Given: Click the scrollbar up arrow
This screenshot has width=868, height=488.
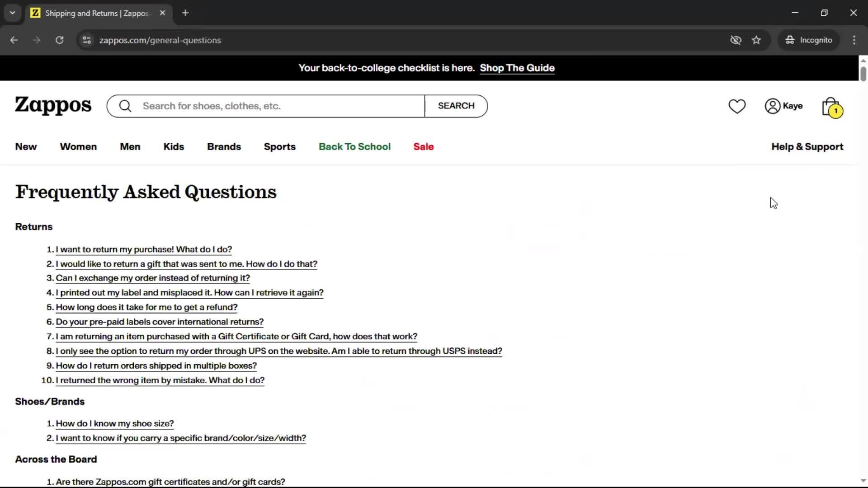Looking at the screenshot, I should (863, 61).
